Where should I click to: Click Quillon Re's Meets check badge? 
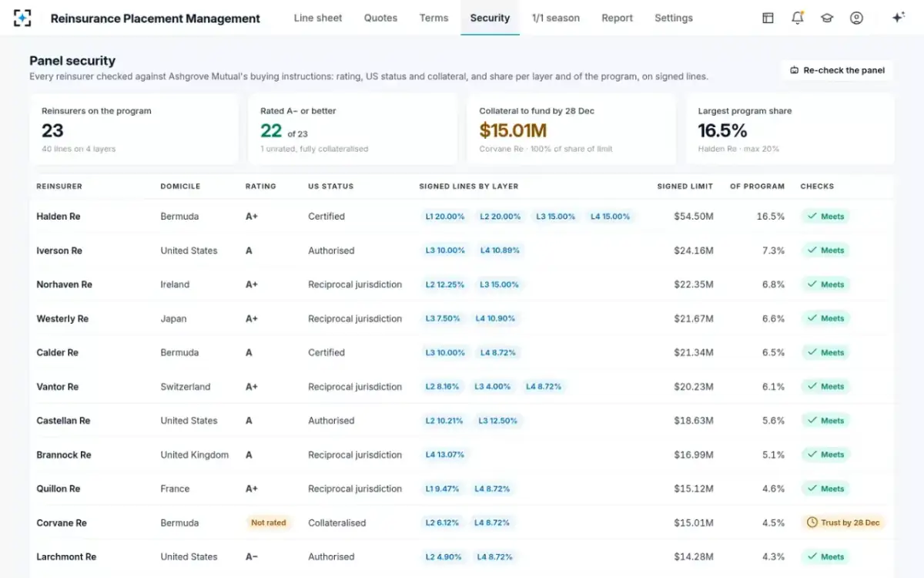click(825, 489)
